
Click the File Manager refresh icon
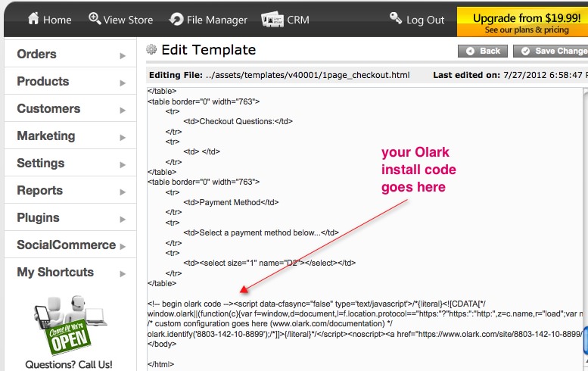pos(176,19)
